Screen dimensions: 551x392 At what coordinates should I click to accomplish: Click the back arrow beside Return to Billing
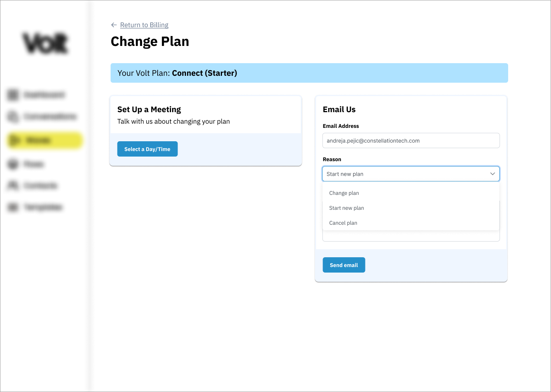click(x=114, y=25)
